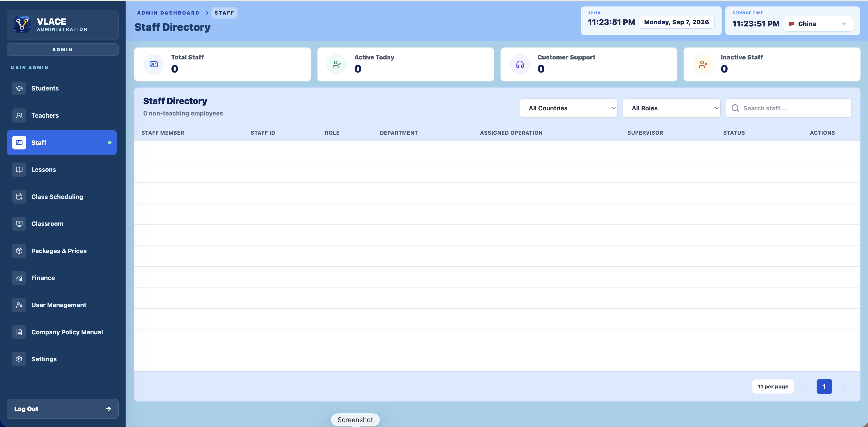Click the Active Today stat card
This screenshot has height=427, width=868.
pyautogui.click(x=406, y=65)
